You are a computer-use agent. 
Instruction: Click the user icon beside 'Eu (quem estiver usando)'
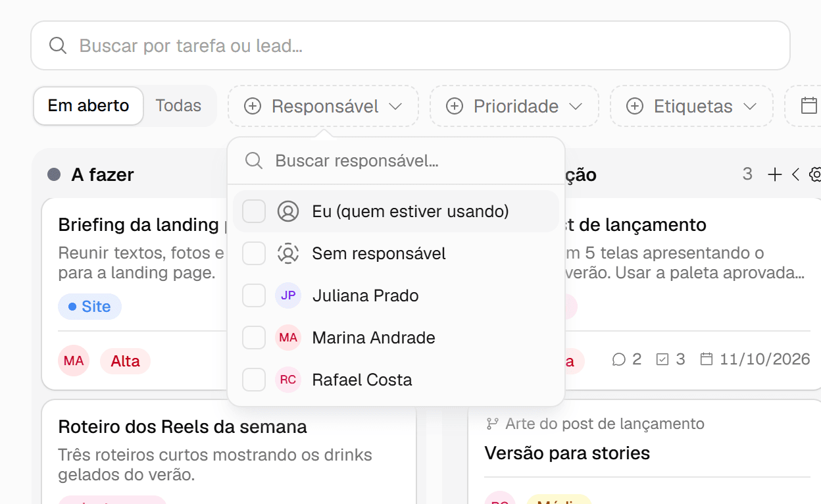288,211
